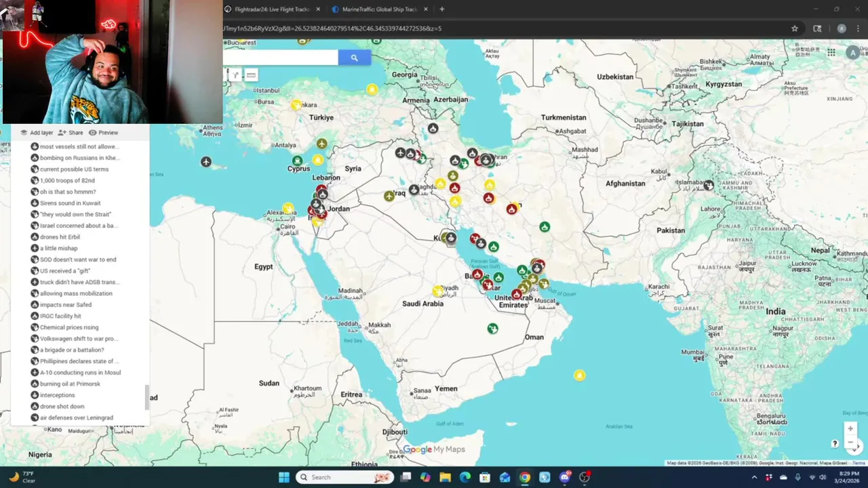Click the olive airplane marker in southern Türkiye
Screen dimensions: 868x488
click(x=321, y=144)
